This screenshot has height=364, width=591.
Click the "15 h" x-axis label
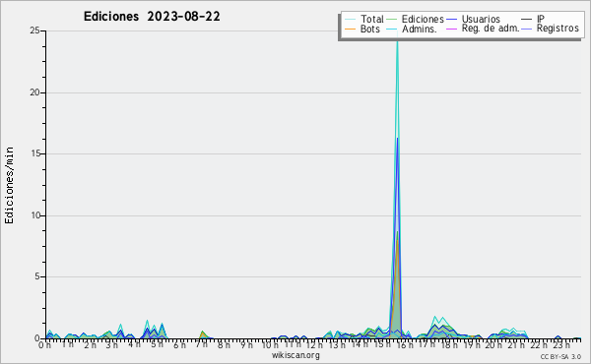[x=381, y=344]
